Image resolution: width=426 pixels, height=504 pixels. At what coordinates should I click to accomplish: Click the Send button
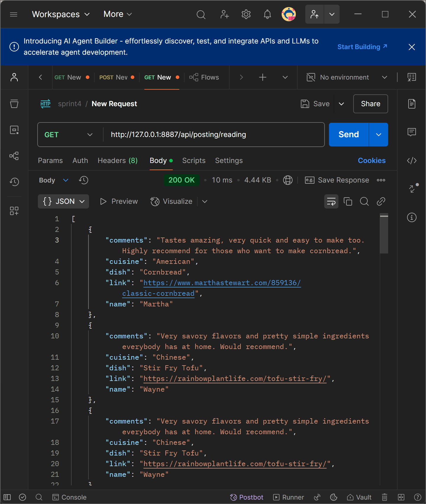[x=349, y=135]
